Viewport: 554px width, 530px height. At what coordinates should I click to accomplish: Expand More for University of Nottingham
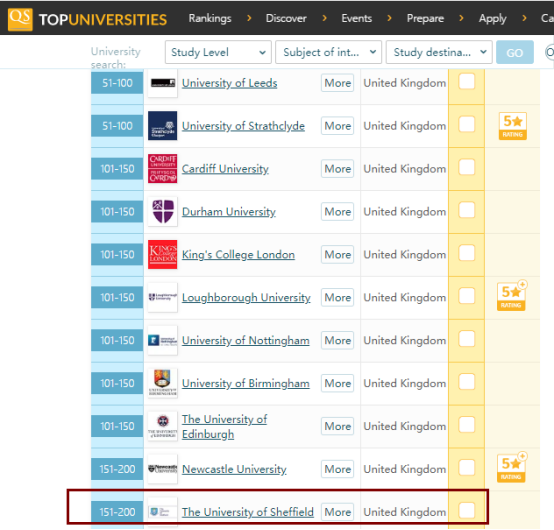pos(337,340)
